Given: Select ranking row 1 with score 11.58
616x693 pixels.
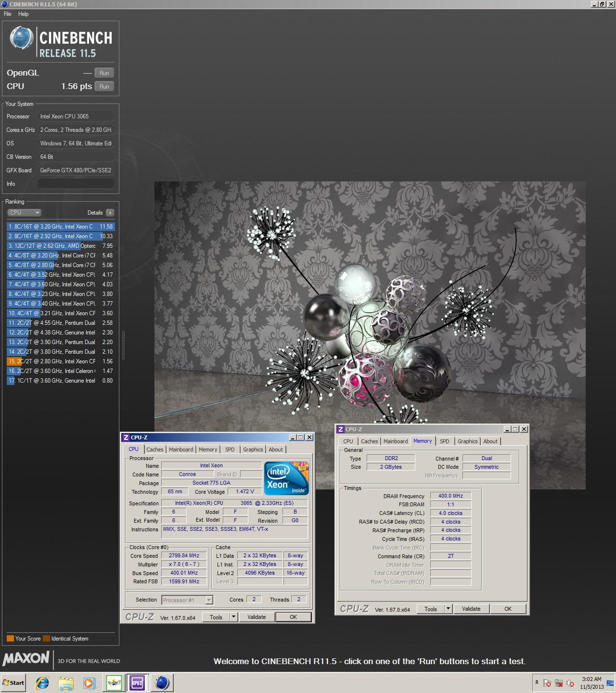Looking at the screenshot, I should [61, 227].
